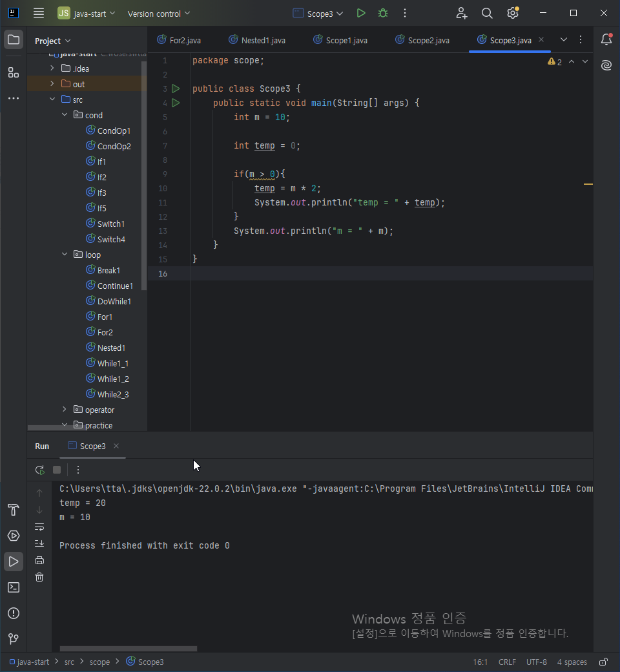Click run gutter icon beside class Scope3

(176, 89)
